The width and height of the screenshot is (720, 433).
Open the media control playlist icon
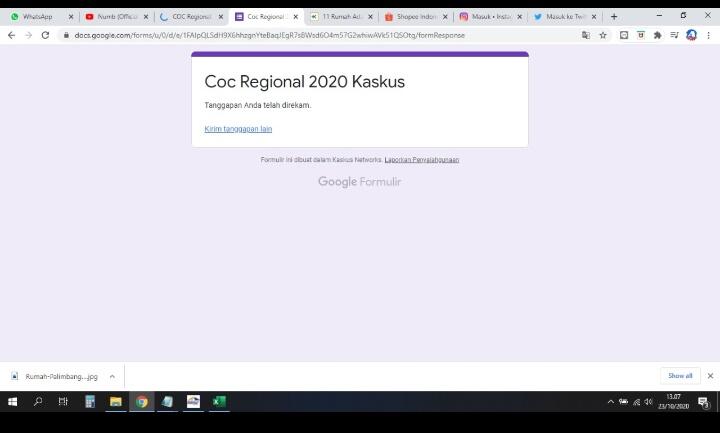point(674,35)
